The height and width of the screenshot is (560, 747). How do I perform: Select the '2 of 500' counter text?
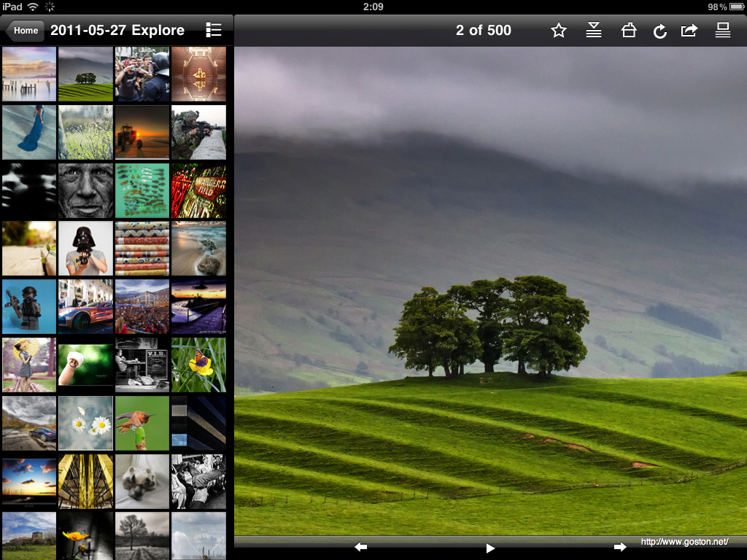[x=483, y=30]
